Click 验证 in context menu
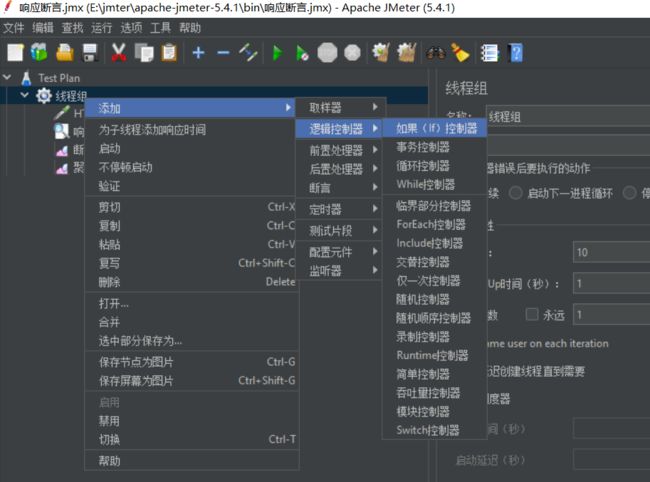 [192, 186]
